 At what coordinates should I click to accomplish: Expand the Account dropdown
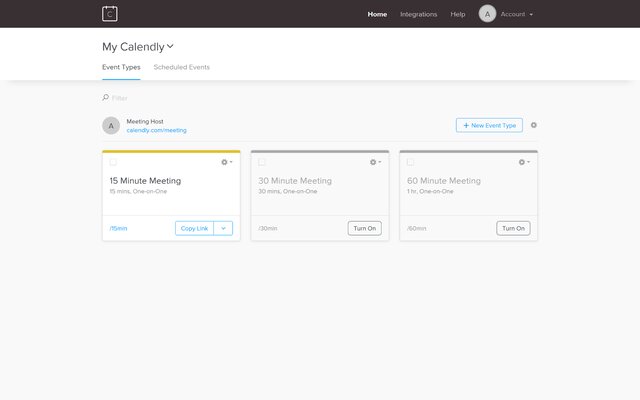[x=517, y=14]
